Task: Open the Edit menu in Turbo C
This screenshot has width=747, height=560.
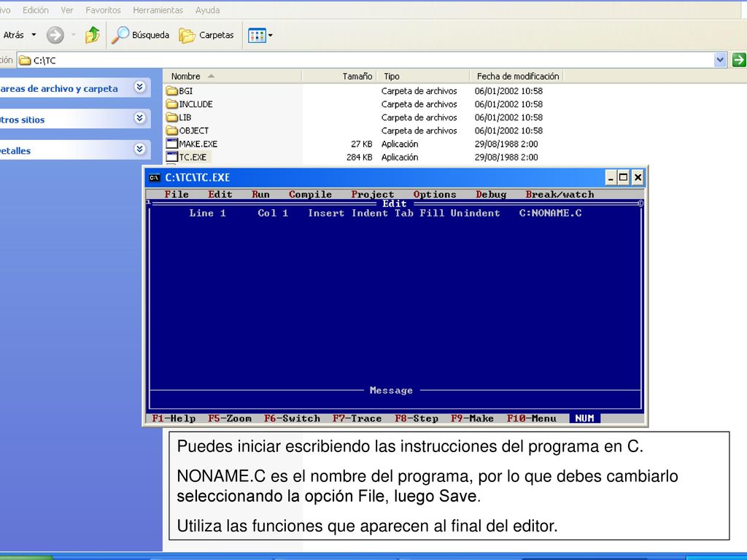Action: coord(220,194)
